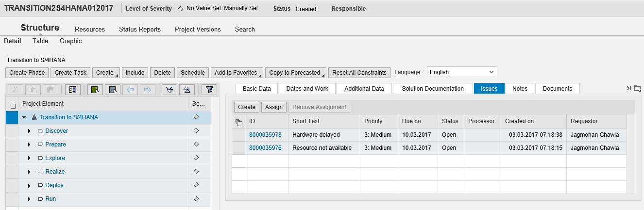This screenshot has height=210, width=644.
Task: Click the Cut (scissors) toolbar icon
Action: [x=16, y=90]
